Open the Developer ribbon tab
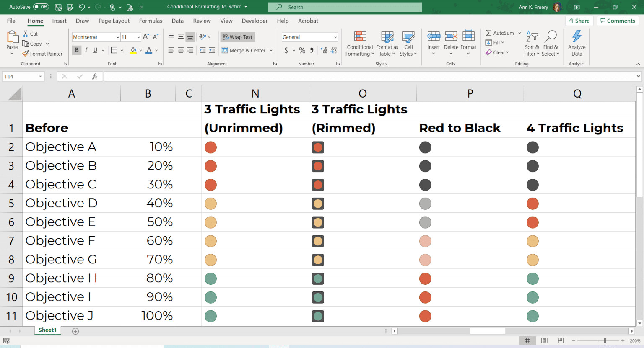 pyautogui.click(x=254, y=21)
